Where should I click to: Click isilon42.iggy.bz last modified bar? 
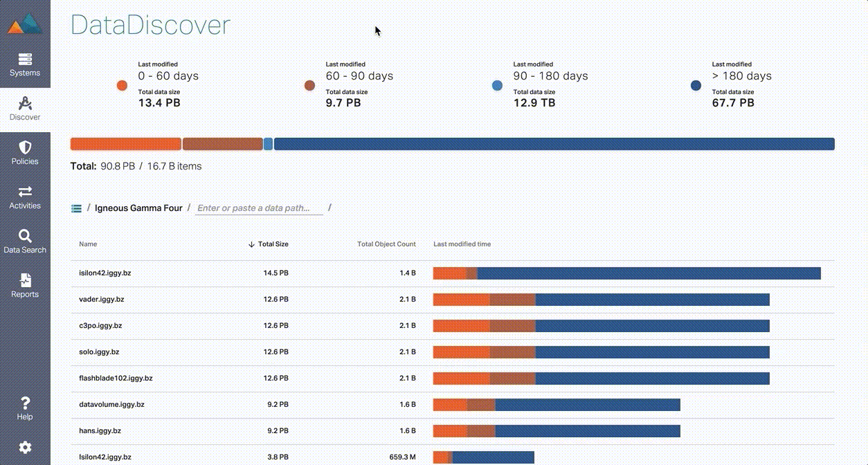coord(627,273)
